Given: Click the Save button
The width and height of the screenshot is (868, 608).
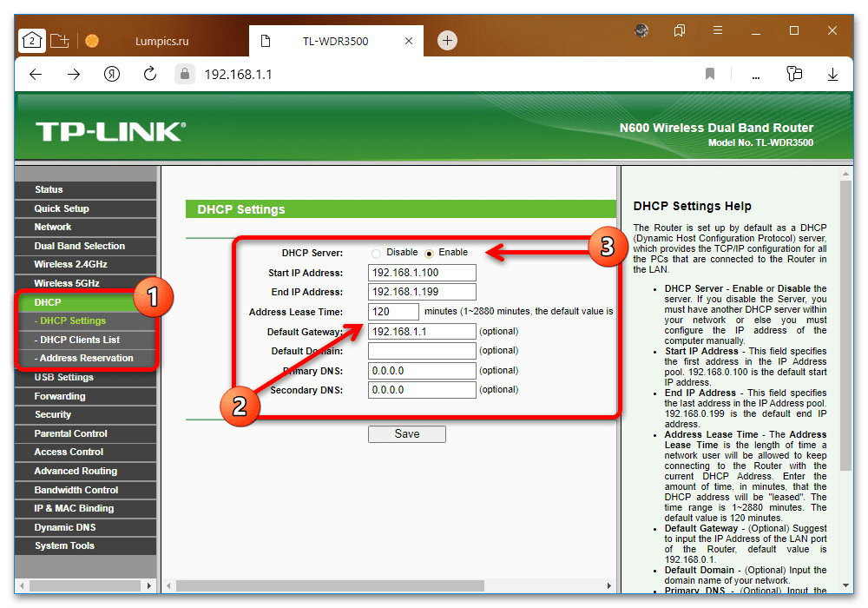Looking at the screenshot, I should [x=406, y=434].
